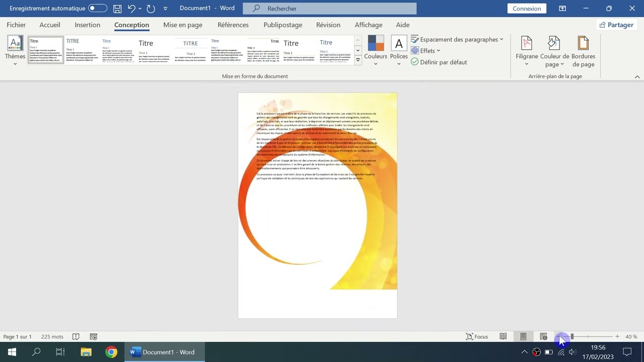Image resolution: width=644 pixels, height=362 pixels.
Task: Switch to the Mise en page tab
Action: (183, 25)
